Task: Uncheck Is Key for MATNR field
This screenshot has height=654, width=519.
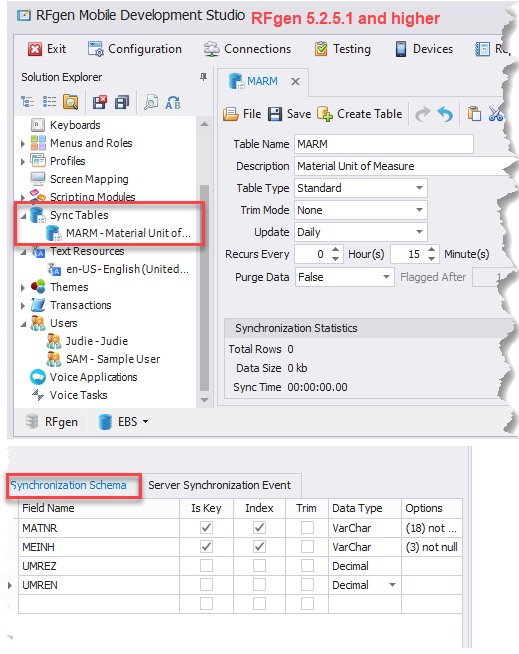Action: [206, 528]
